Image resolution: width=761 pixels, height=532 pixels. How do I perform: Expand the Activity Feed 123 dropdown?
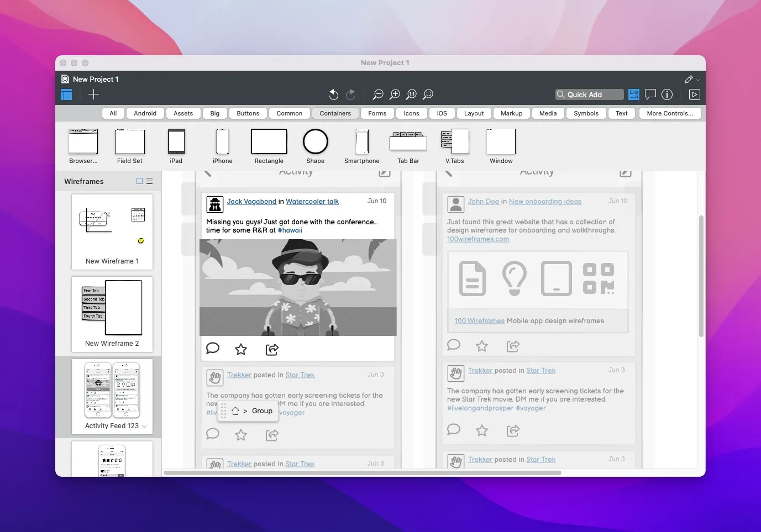(144, 426)
